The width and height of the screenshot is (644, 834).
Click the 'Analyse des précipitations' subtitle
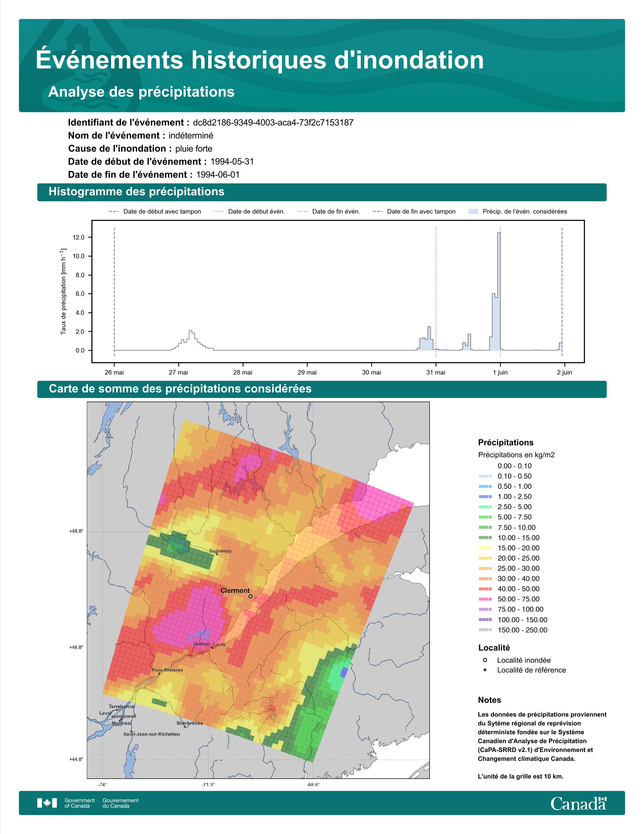point(141,92)
